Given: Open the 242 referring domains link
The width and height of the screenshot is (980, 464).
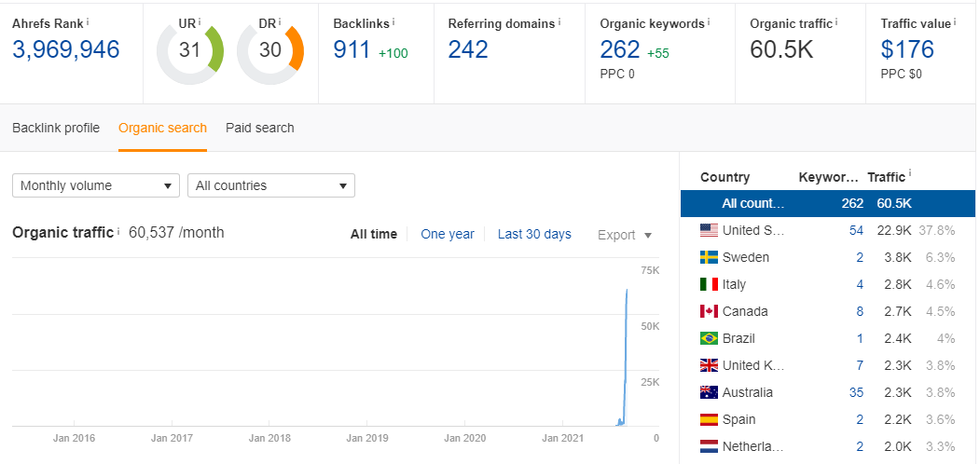Looking at the screenshot, I should [468, 49].
